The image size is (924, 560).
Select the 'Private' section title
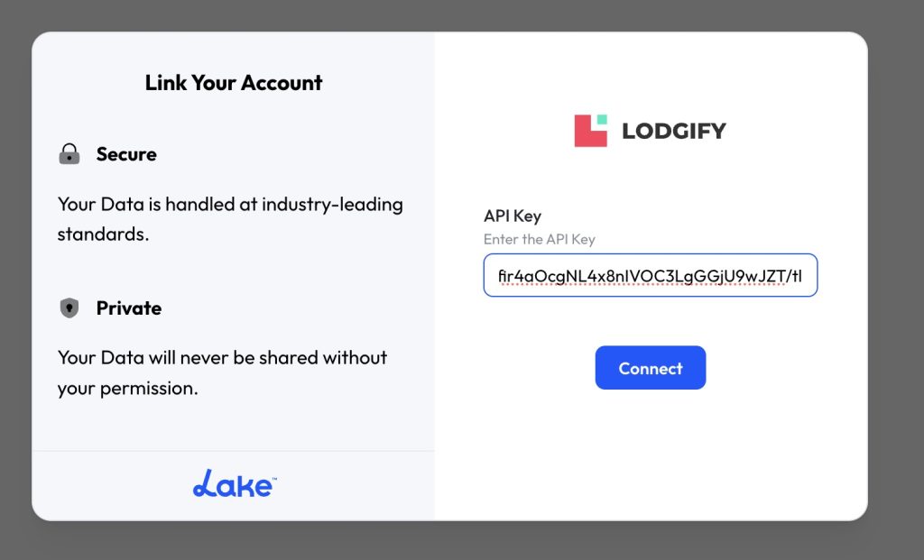click(x=129, y=308)
